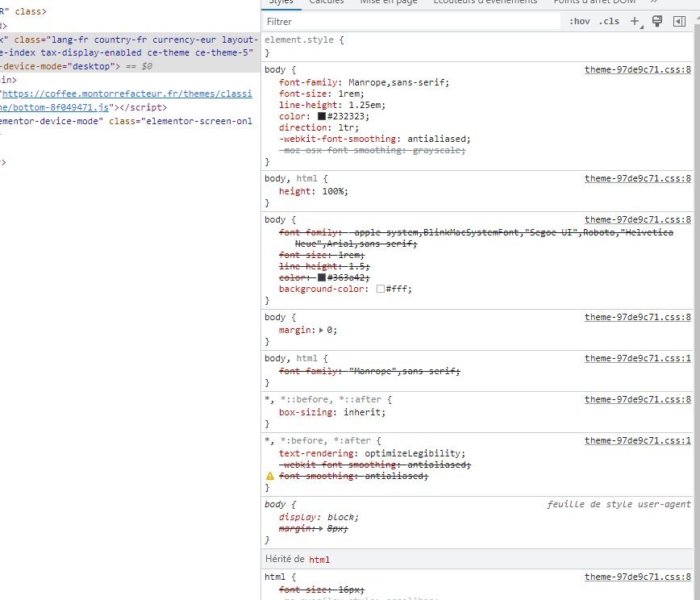This screenshot has width=700, height=600.
Task: Click the paint roller rendering emulation icon
Action: (657, 22)
